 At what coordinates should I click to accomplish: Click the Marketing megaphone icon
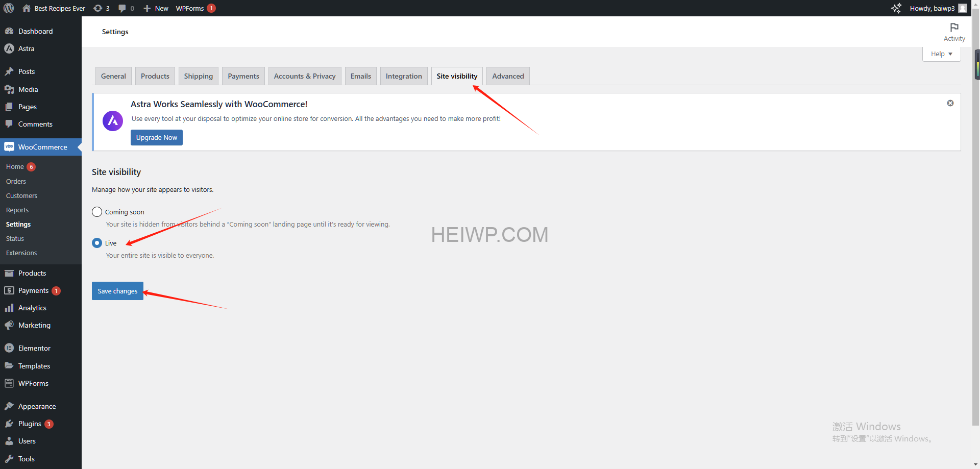pyautogui.click(x=9, y=325)
